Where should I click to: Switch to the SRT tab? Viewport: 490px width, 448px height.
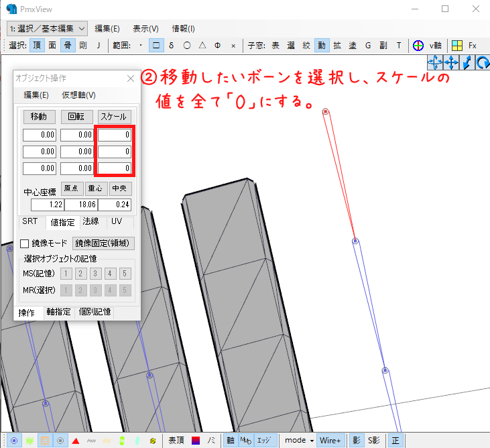(x=30, y=221)
